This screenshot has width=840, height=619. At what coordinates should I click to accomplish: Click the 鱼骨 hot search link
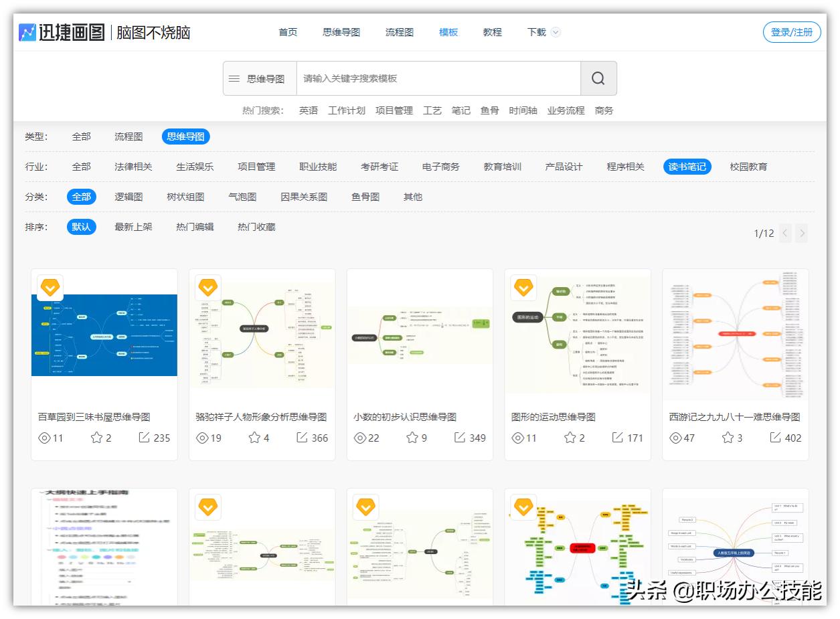click(489, 110)
